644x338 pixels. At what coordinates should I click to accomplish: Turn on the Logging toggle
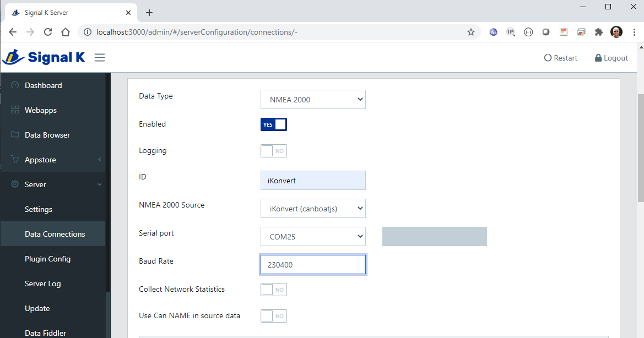pos(274,151)
